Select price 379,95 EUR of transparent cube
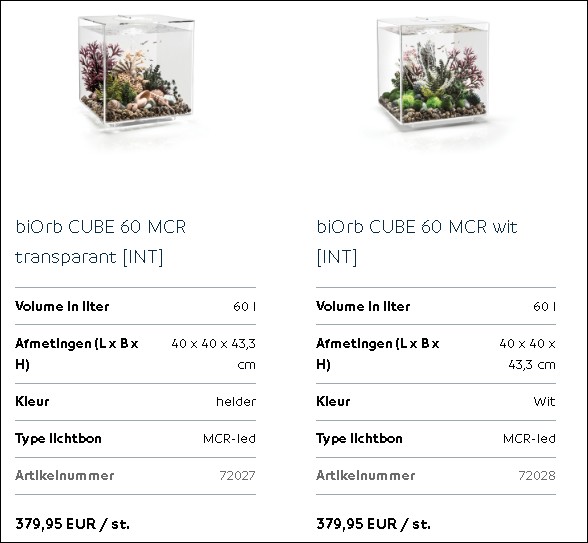The image size is (588, 543). point(72,524)
